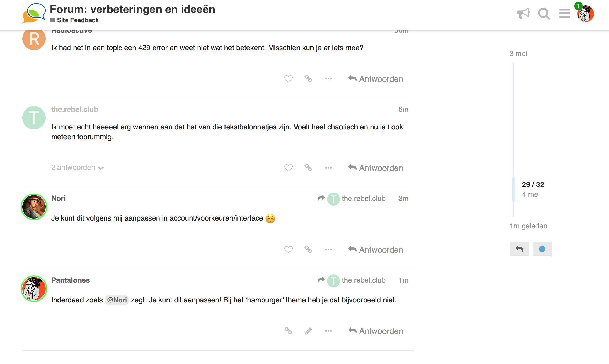The width and height of the screenshot is (609, 364).
Task: Open the announcements megaphone icon
Action: click(523, 13)
